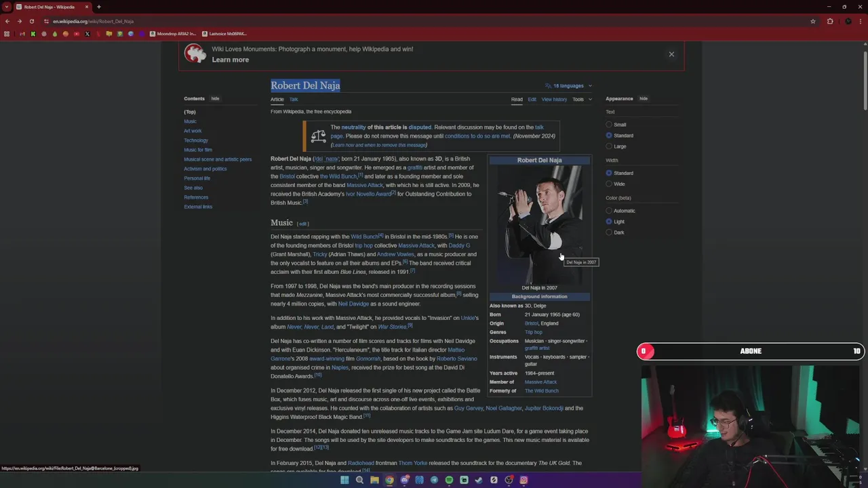Open the site information icon in address bar
868x488 pixels.
(x=47, y=21)
